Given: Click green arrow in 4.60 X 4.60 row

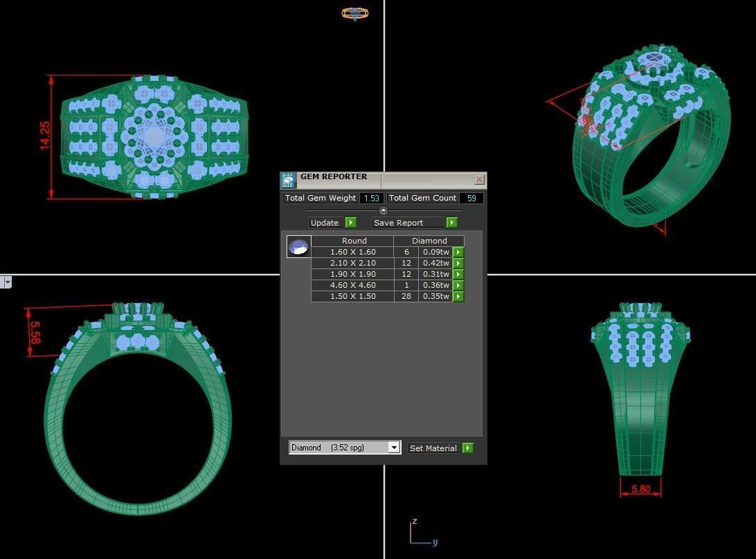Looking at the screenshot, I should (458, 285).
